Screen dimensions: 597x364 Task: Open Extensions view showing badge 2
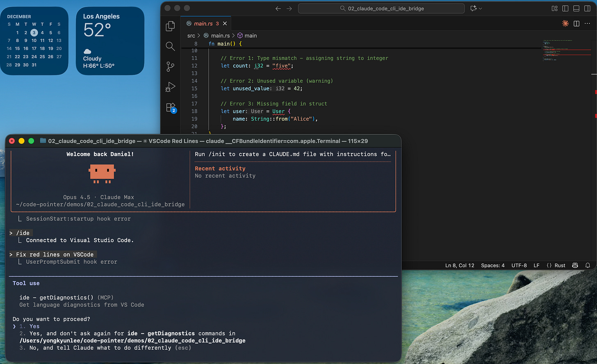pos(170,107)
